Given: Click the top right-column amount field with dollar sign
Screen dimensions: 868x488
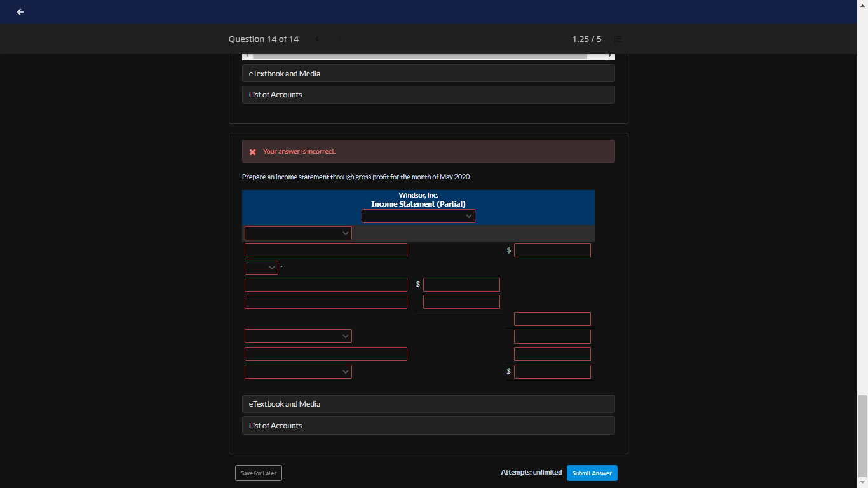Looking at the screenshot, I should [552, 250].
